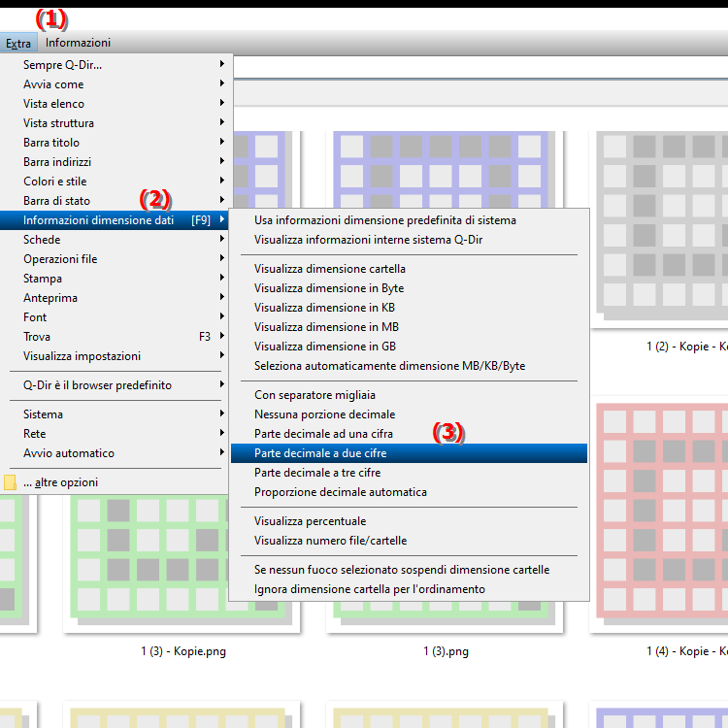This screenshot has height=728, width=728.
Task: Open Barra indirizzi submenu
Action: coord(115,162)
